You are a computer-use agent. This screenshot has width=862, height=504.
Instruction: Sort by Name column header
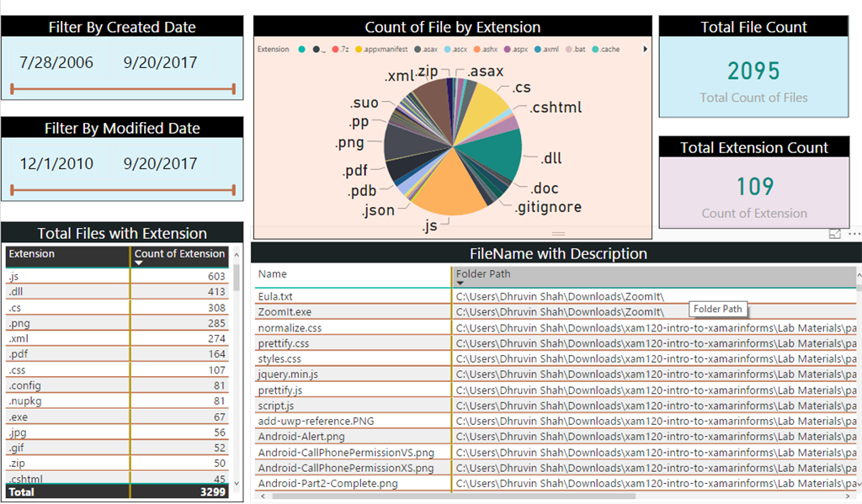pyautogui.click(x=353, y=277)
